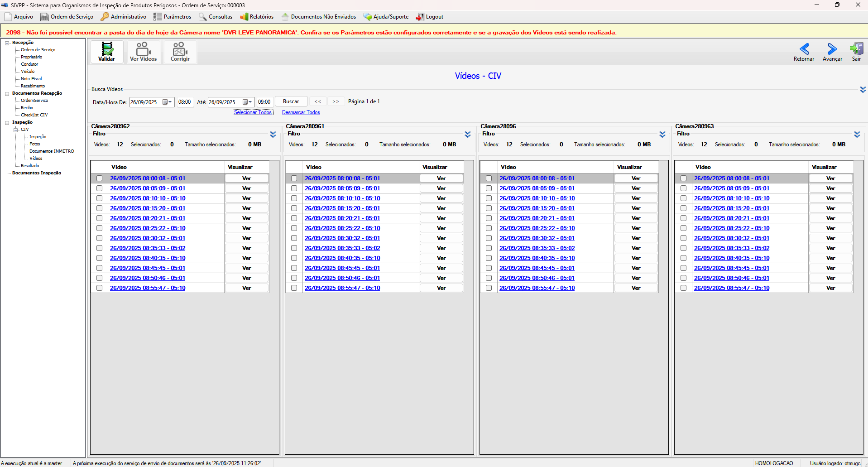Image resolution: width=868 pixels, height=467 pixels.
Task: Expand Filtro chevron for Câmera280962
Action: tap(273, 135)
